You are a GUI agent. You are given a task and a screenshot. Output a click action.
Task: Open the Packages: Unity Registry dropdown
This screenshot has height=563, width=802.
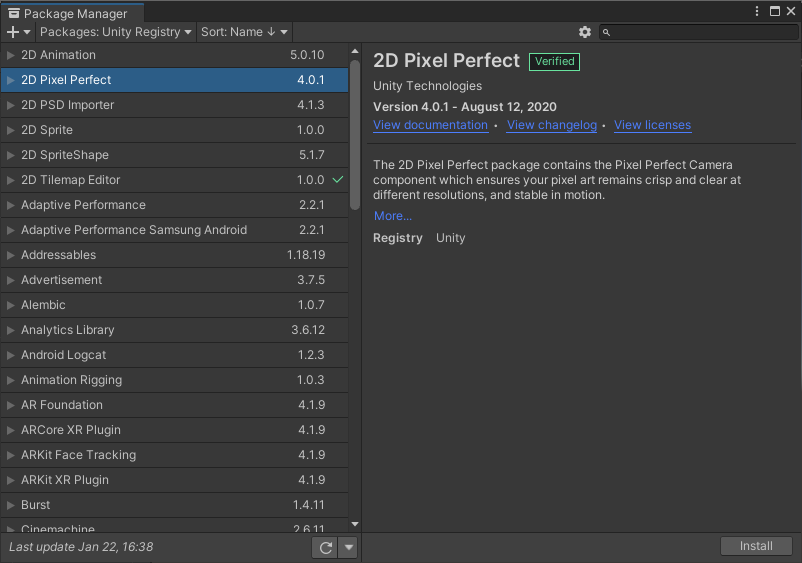[x=115, y=32]
